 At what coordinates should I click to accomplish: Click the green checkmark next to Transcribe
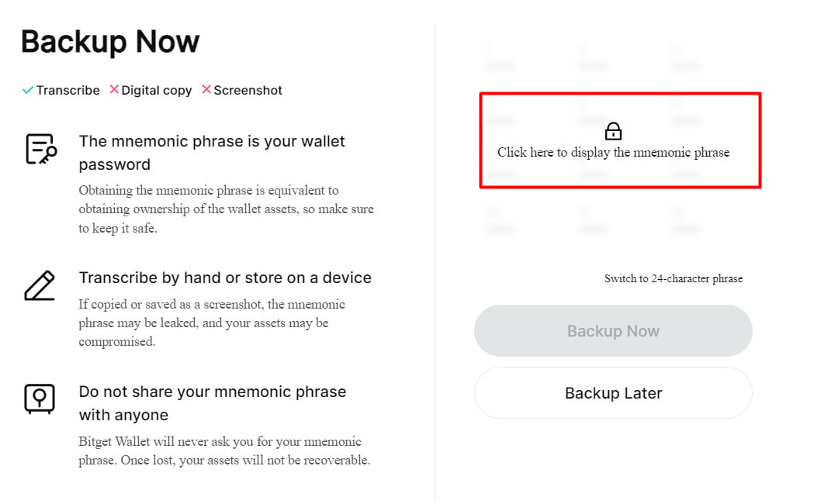point(28,90)
